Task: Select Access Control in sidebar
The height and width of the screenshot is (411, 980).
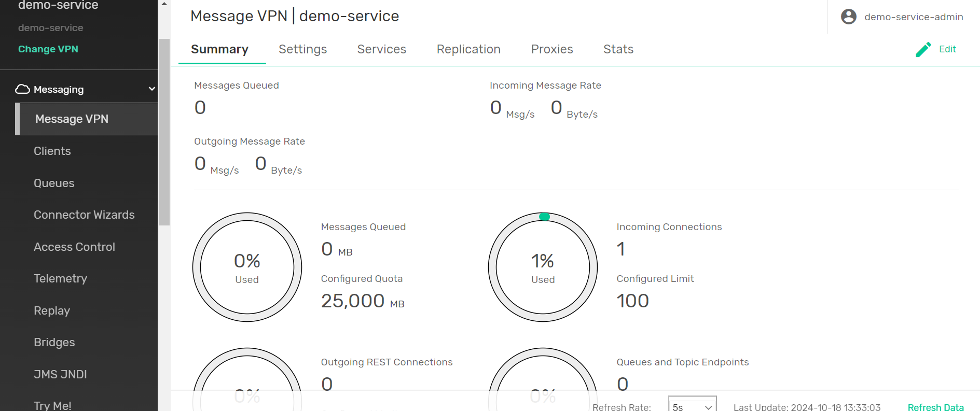Action: [74, 247]
